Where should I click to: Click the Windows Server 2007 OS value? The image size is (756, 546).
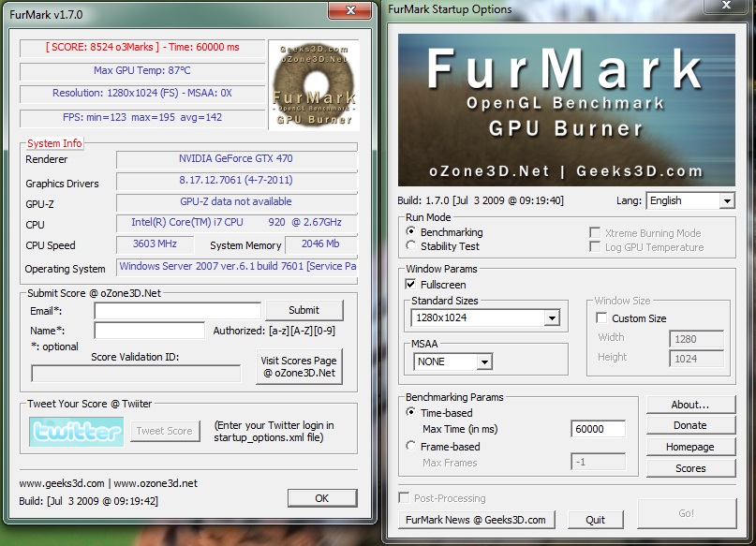click(x=237, y=266)
